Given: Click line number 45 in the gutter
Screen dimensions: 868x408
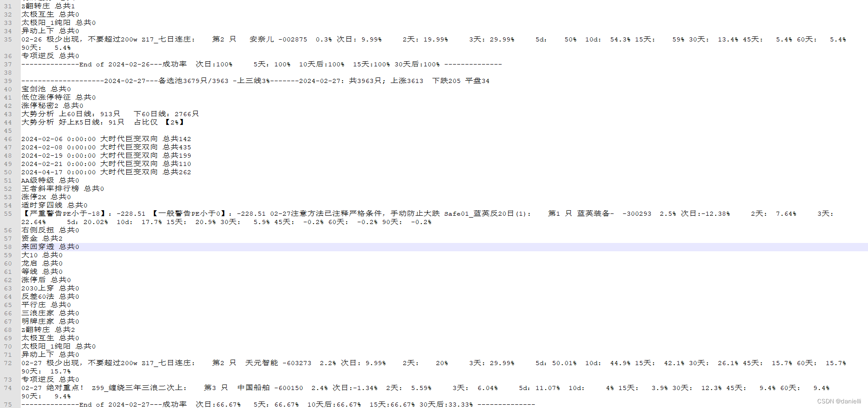Looking at the screenshot, I should (8, 130).
